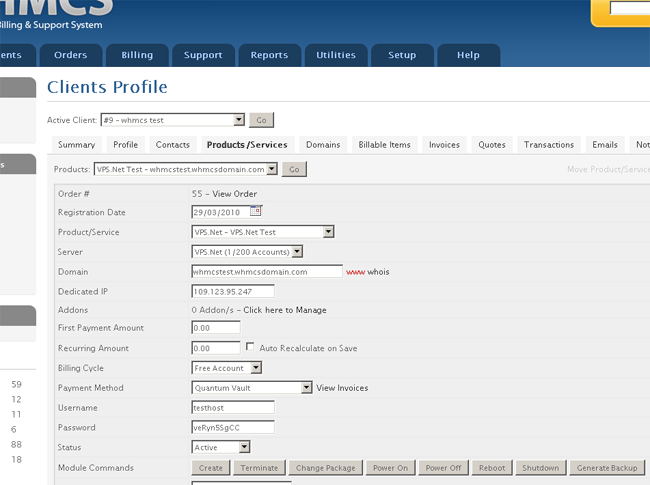Click Go next to Products selector

[x=294, y=169]
